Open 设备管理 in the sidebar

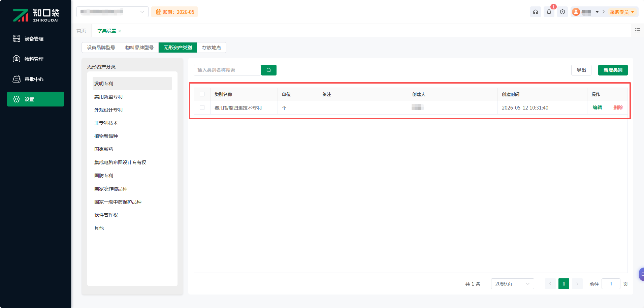point(35,39)
